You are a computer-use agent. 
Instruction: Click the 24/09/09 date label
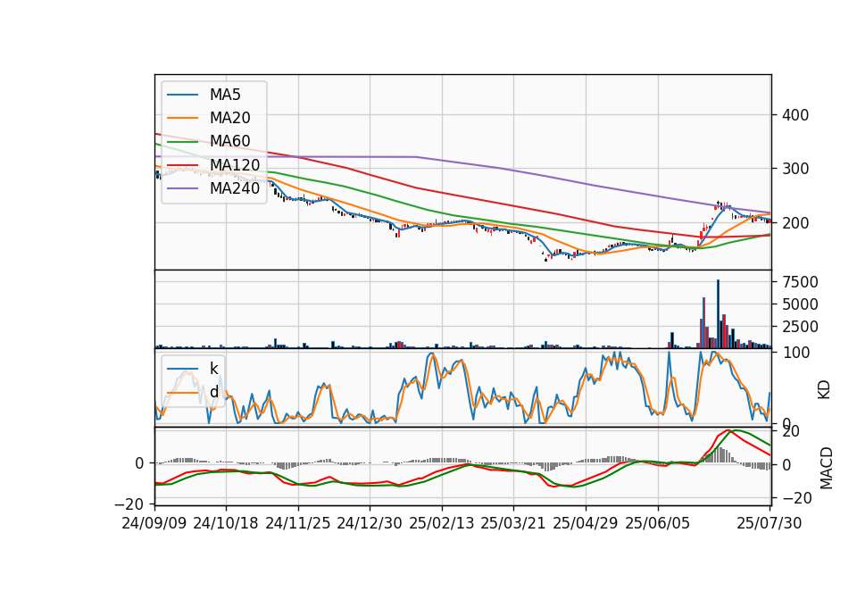pos(154,523)
